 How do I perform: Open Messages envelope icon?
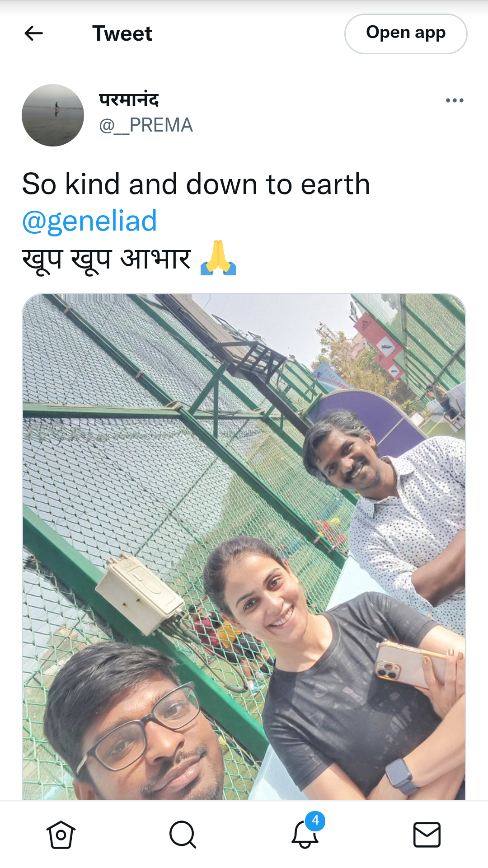[x=427, y=835]
